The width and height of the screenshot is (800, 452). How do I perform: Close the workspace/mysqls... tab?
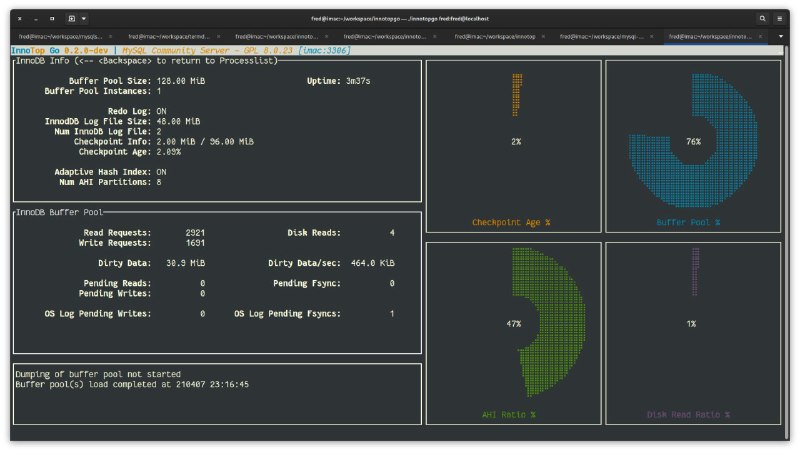point(110,36)
